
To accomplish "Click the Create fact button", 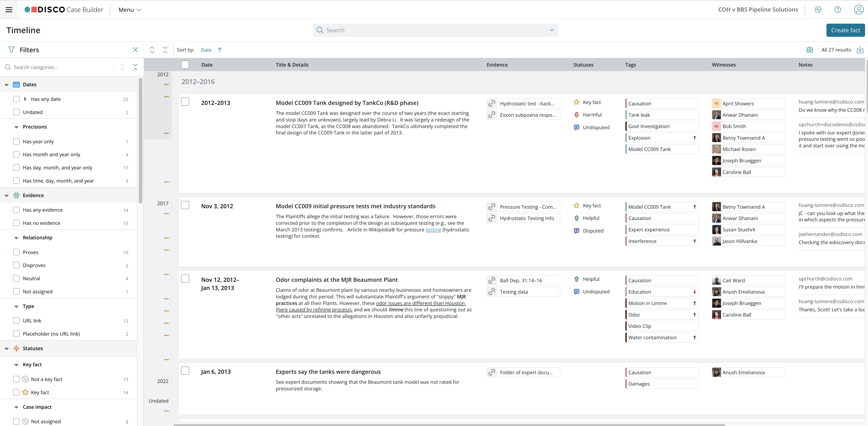I will [x=845, y=30].
